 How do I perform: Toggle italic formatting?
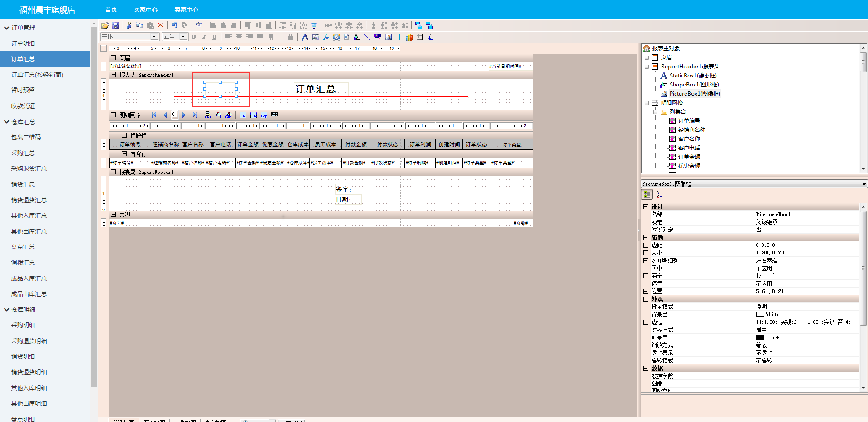tap(204, 37)
